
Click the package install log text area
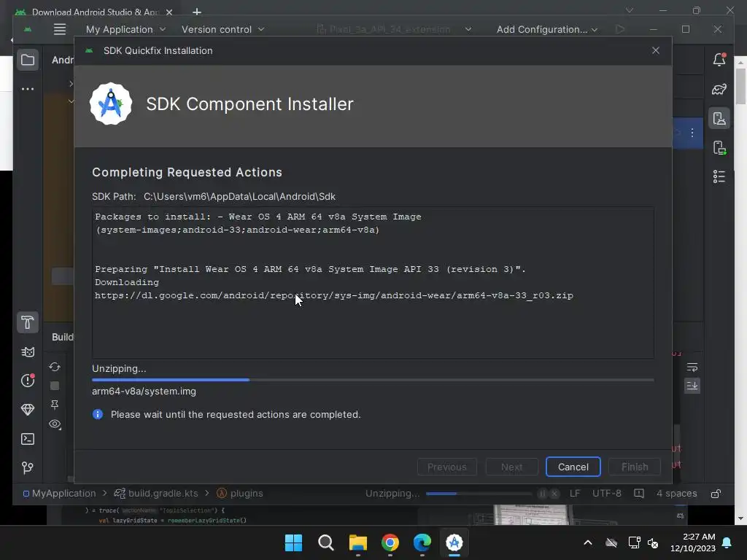tap(373, 283)
